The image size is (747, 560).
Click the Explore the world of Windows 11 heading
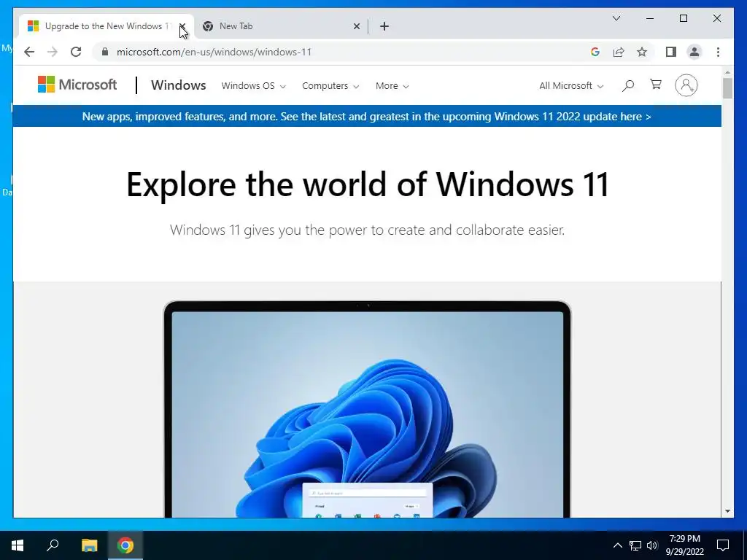(368, 184)
